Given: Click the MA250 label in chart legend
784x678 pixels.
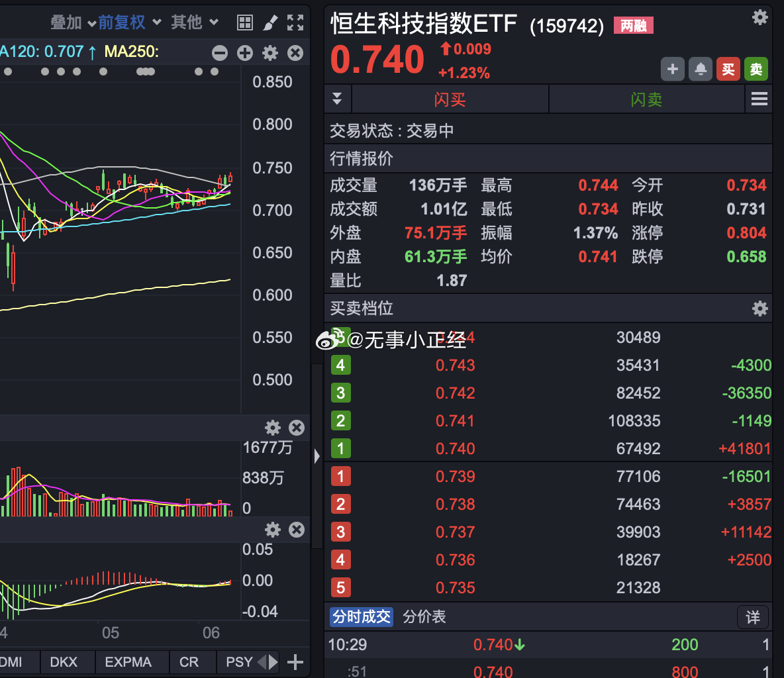Looking at the screenshot, I should (132, 52).
